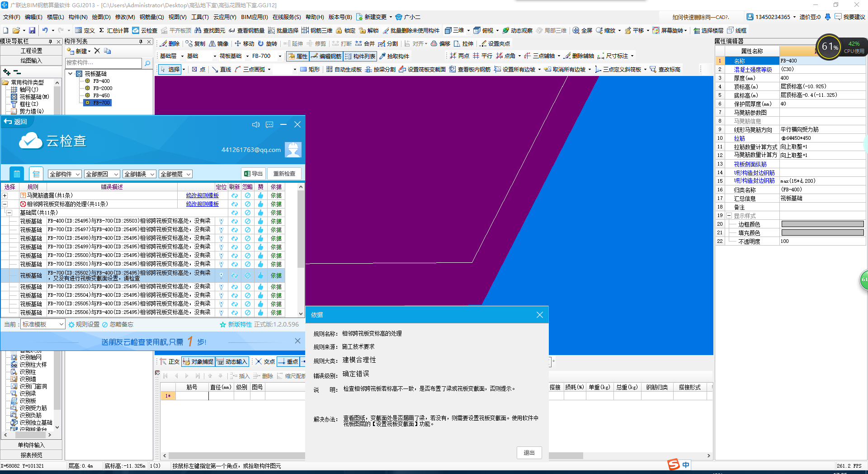Start 动态观察 dynamic orbit view
Viewport: 868px width, 474px height.
pos(517,30)
